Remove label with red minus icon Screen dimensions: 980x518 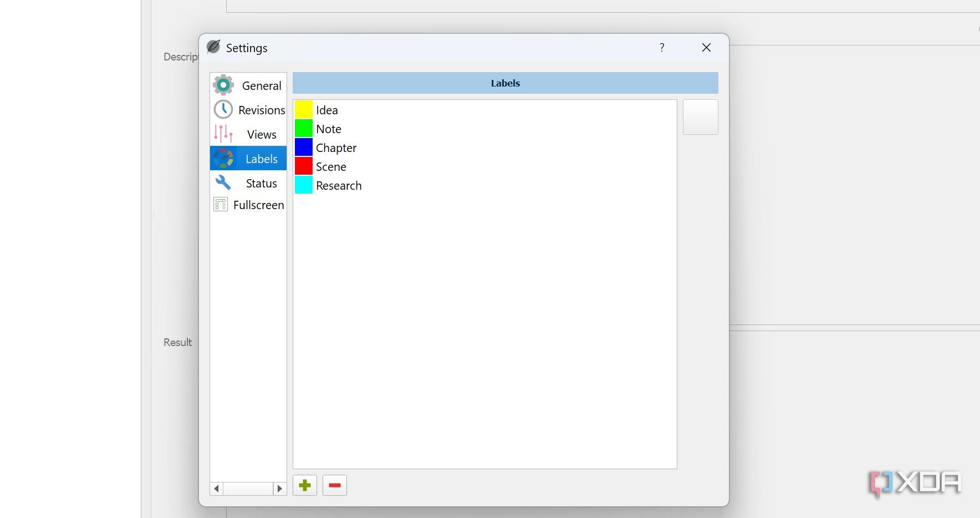pos(335,485)
